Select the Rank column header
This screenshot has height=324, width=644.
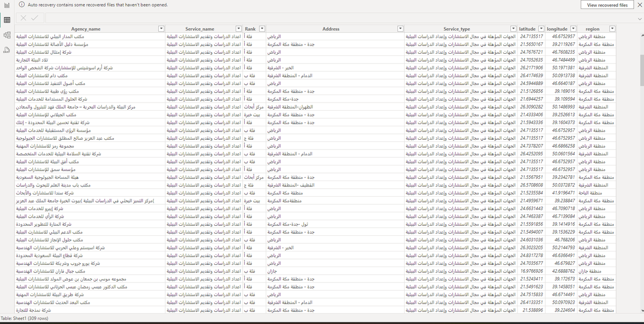pos(250,28)
